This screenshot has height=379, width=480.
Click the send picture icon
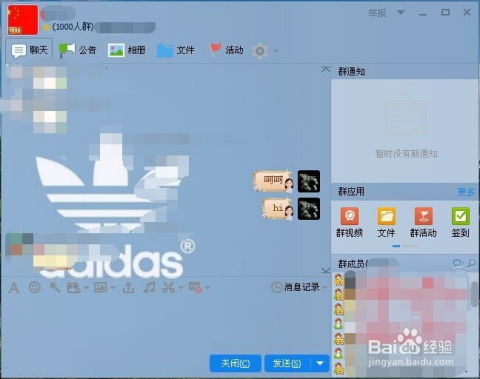100,287
